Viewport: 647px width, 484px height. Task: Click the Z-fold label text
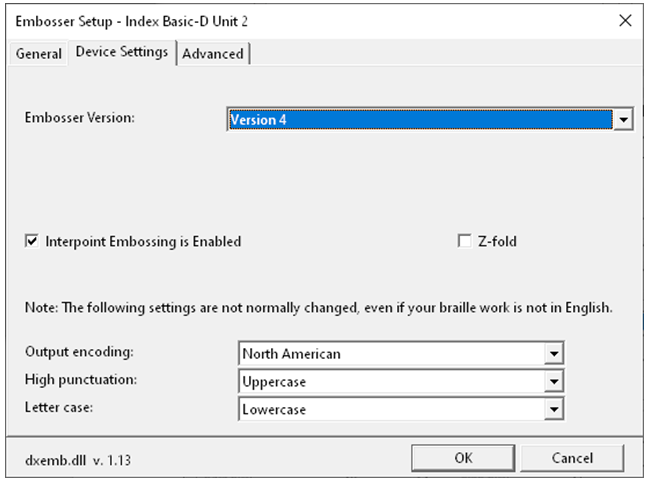click(497, 241)
